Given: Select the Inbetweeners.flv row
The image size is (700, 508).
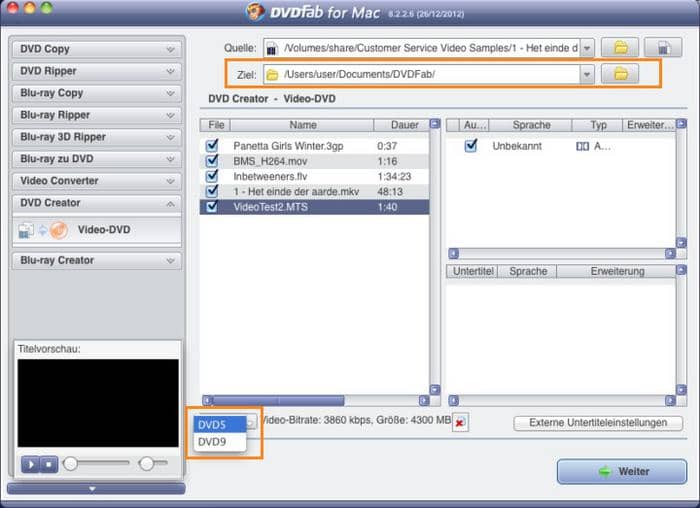Looking at the screenshot, I should [314, 176].
